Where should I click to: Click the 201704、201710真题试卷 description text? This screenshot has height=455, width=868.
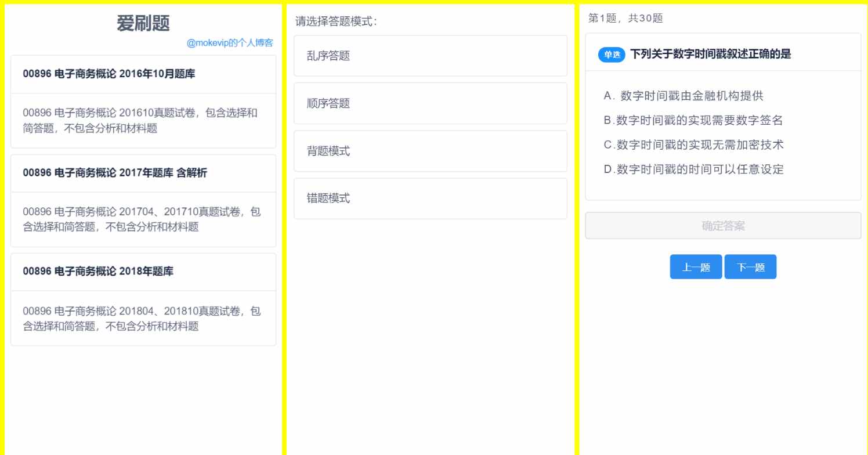(x=142, y=219)
